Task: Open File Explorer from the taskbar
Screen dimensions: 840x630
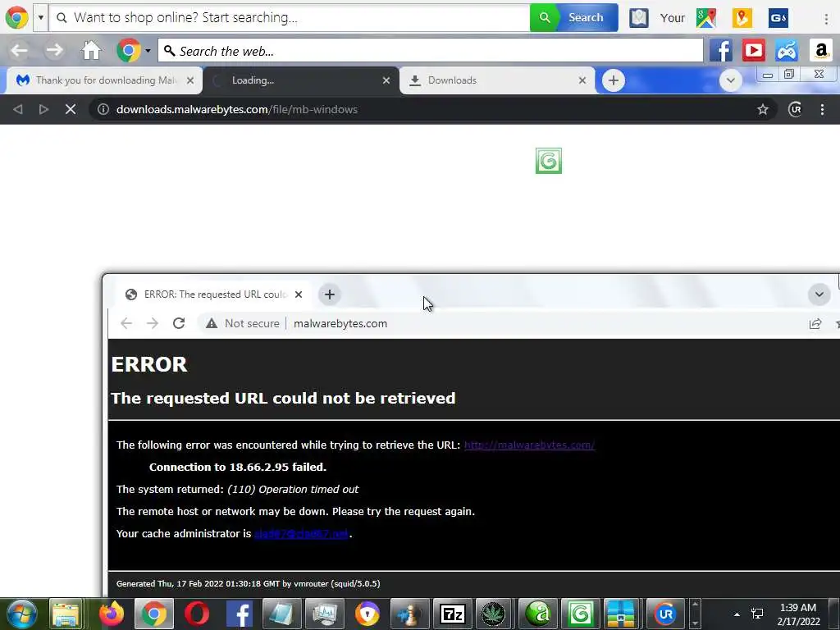Action: (x=66, y=614)
